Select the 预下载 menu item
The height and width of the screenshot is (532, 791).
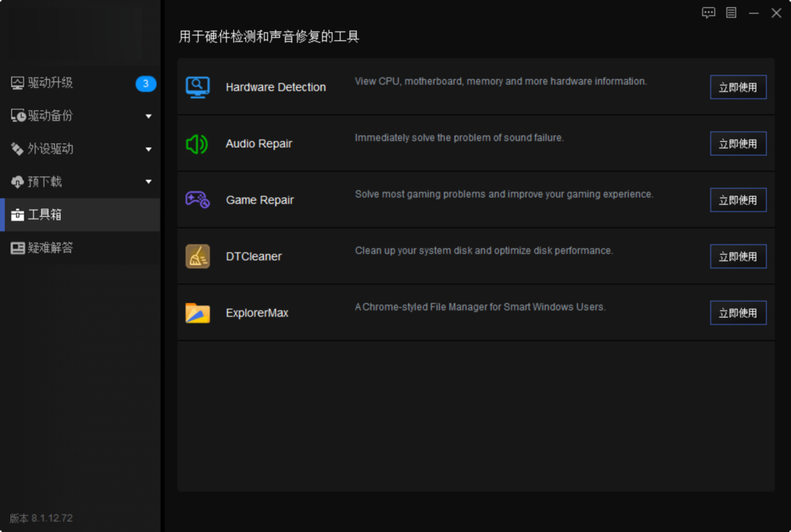(81, 181)
